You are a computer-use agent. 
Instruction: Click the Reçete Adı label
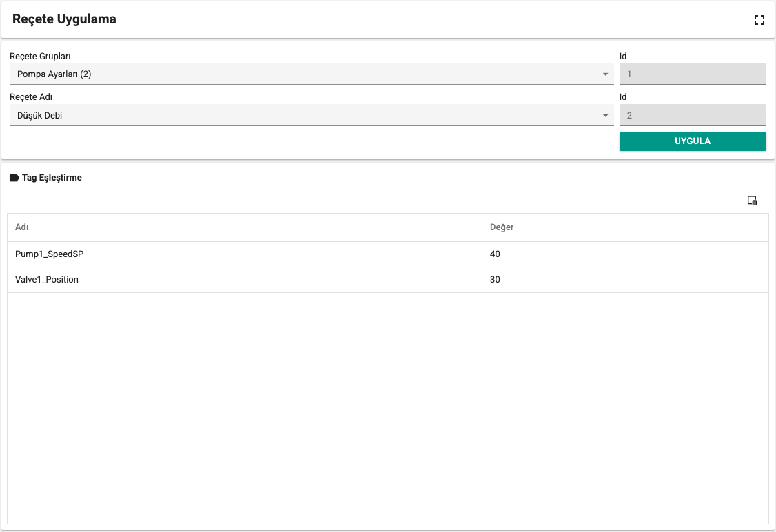click(31, 97)
